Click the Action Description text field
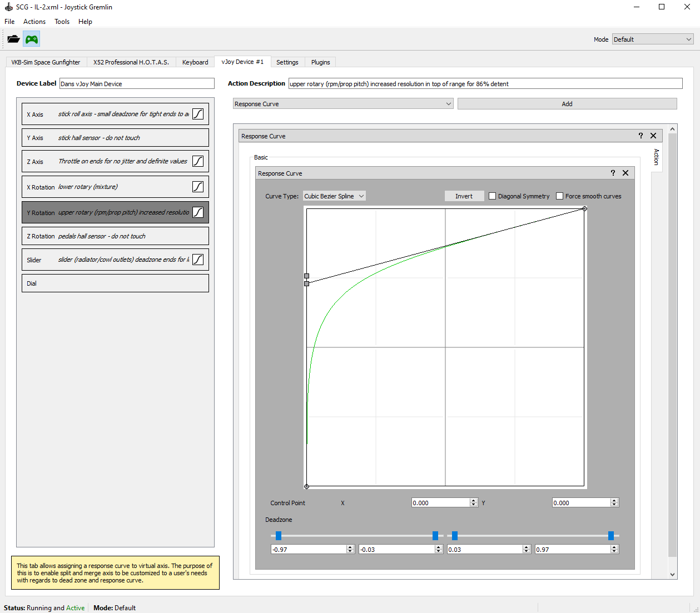The height and width of the screenshot is (613, 700). click(x=485, y=84)
